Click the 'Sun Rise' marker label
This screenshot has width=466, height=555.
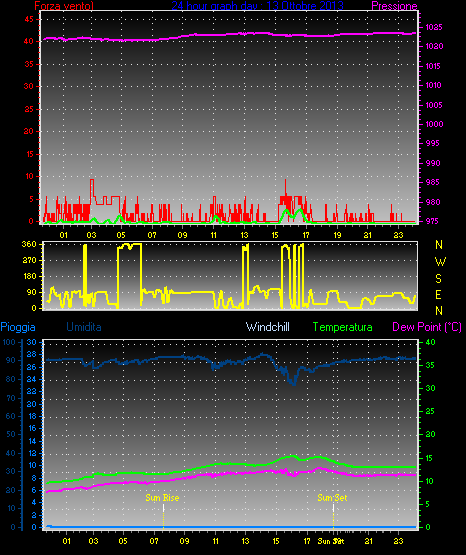pos(162,498)
